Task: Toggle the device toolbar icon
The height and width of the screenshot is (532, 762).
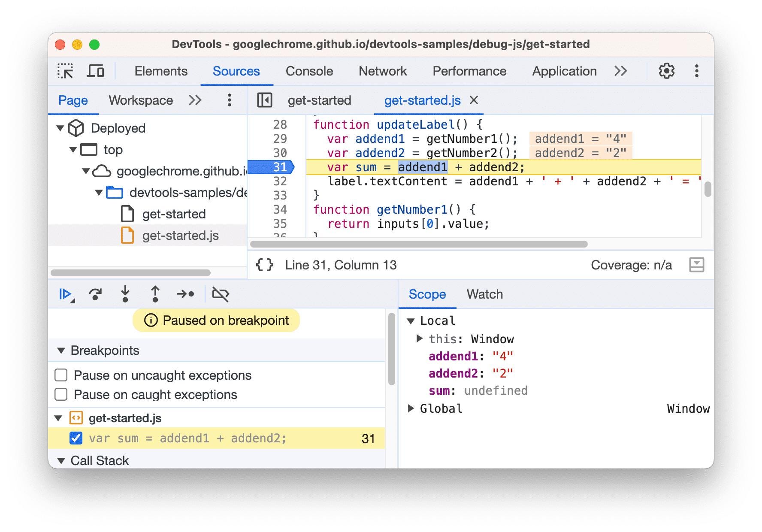Action: click(x=95, y=71)
